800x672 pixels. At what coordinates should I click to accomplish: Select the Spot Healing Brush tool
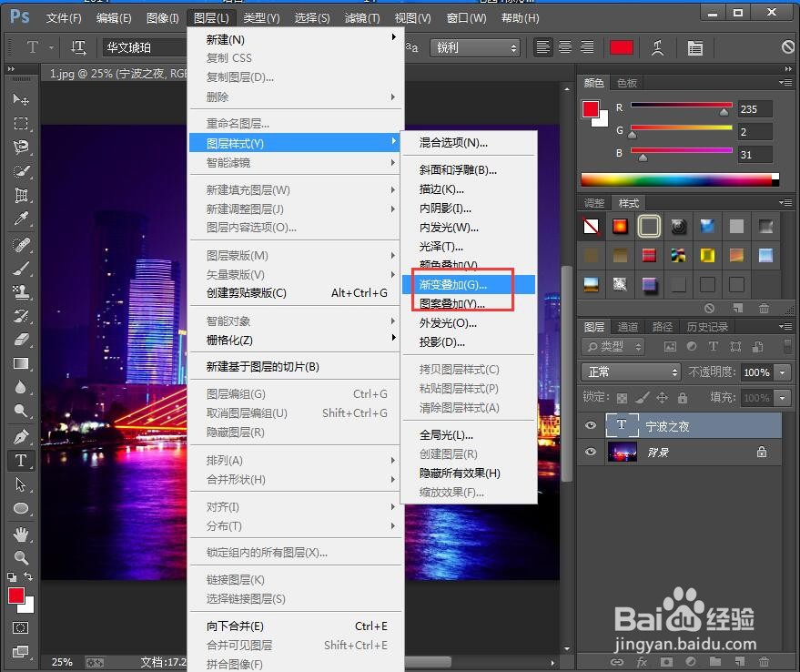20,244
